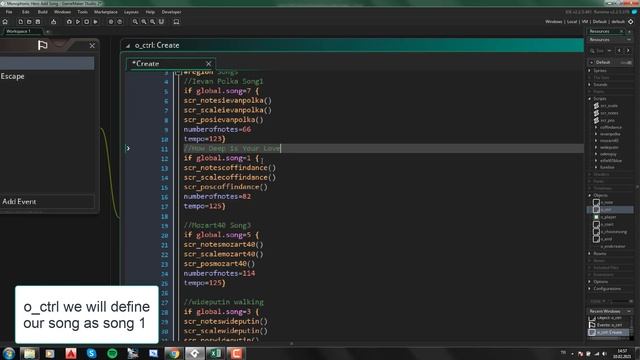The image size is (640, 360).
Task: Select o_ctrl object in resource tree
Action: (x=610, y=209)
